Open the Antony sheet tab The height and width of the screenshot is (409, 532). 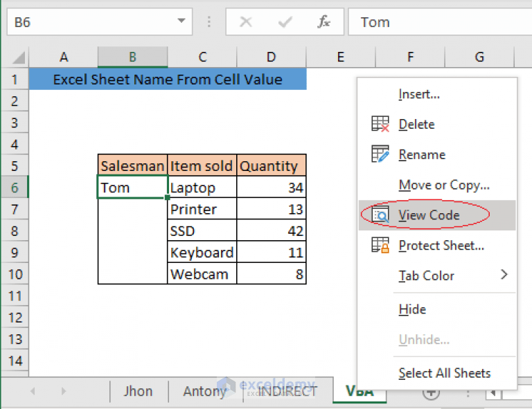[x=204, y=391]
